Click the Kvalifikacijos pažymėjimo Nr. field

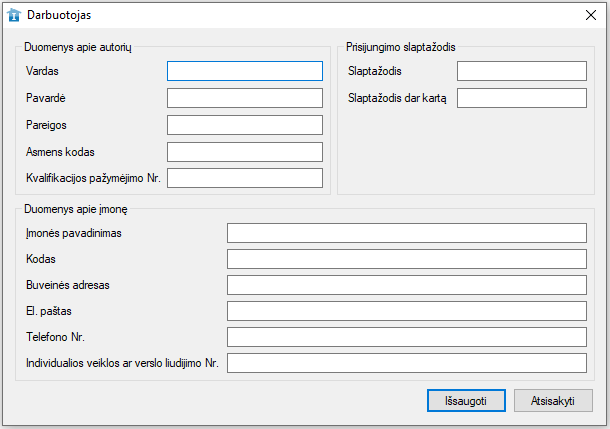[245, 178]
